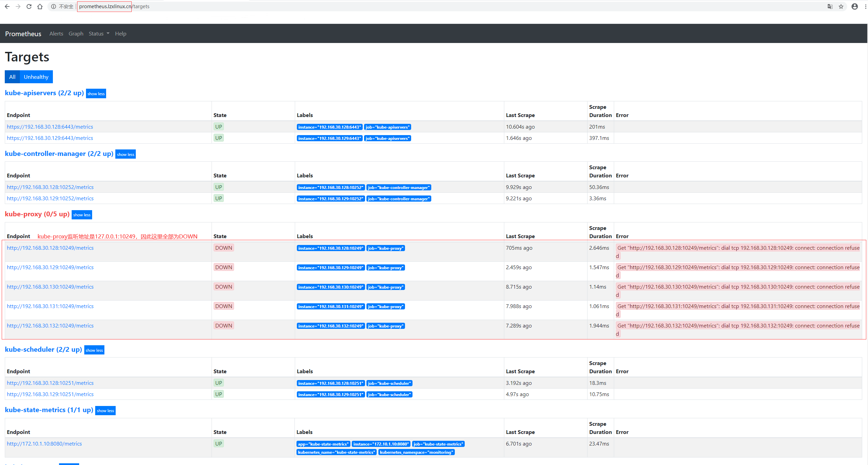Collapse kube-scheduler with show less

[94, 350]
